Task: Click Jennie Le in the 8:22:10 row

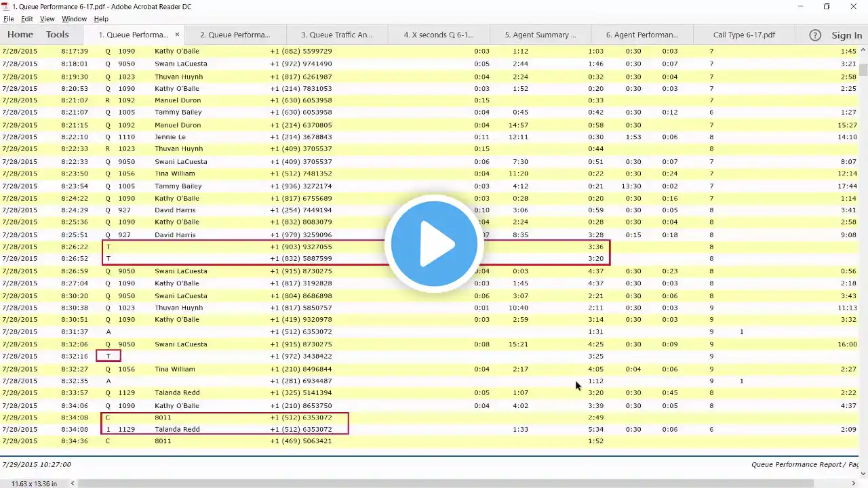Action: [x=169, y=137]
